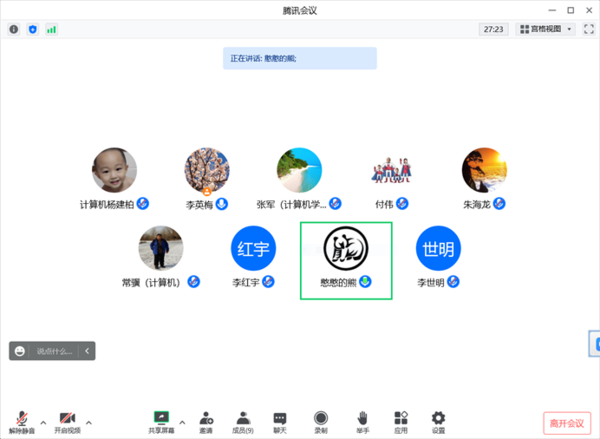Open the meeting info icon

[x=14, y=29]
